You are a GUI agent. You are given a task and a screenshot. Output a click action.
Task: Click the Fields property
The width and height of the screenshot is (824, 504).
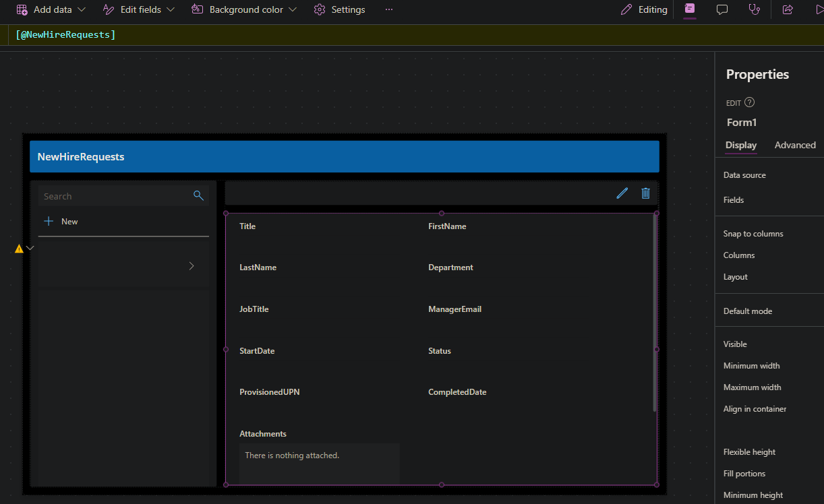(x=734, y=200)
